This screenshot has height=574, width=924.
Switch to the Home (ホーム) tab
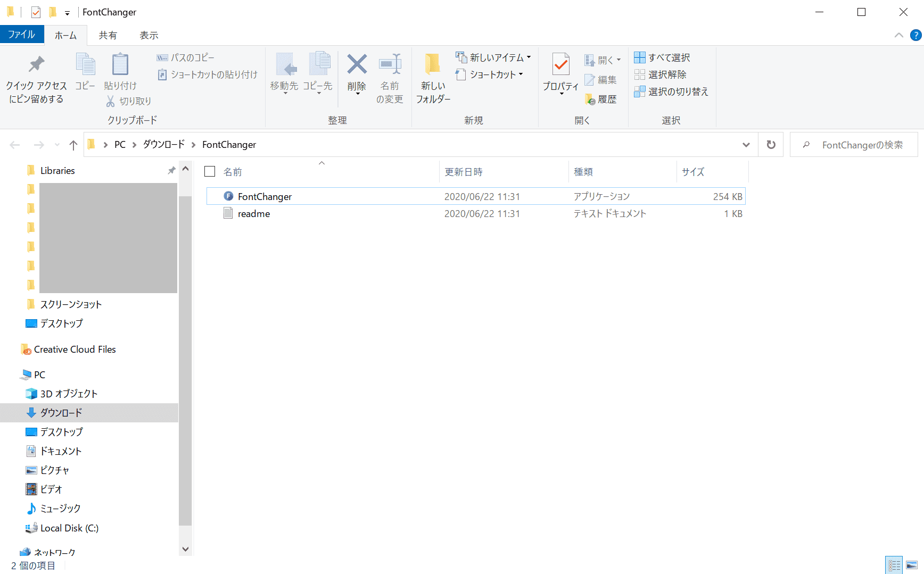(66, 35)
